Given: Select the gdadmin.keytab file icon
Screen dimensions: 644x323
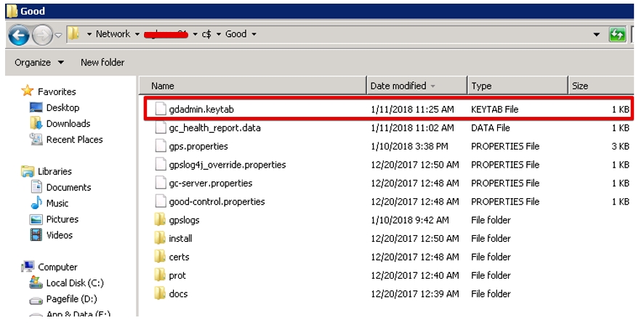Looking at the screenshot, I should tap(161, 109).
